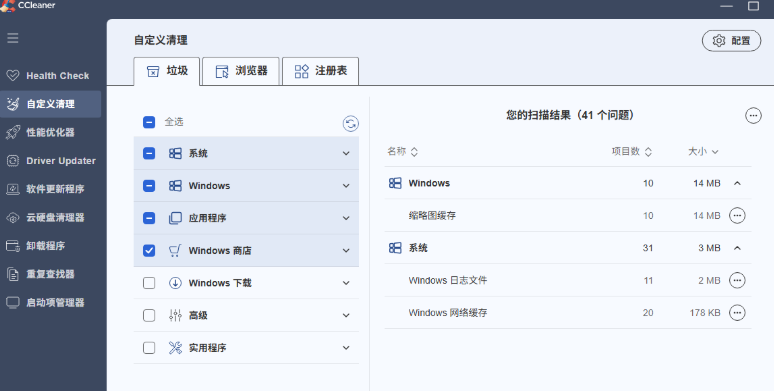Select 自定义清理 in sidebar
This screenshot has width=774, height=391.
coord(50,104)
